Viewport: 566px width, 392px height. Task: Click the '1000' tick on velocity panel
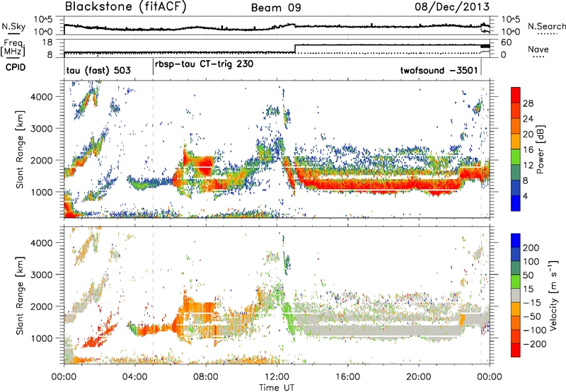point(41,338)
